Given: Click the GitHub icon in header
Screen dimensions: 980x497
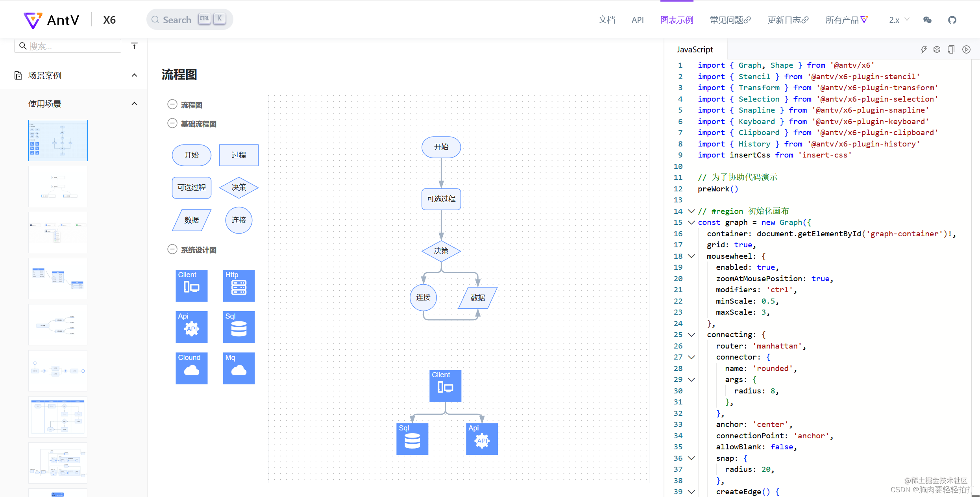Looking at the screenshot, I should pos(952,20).
